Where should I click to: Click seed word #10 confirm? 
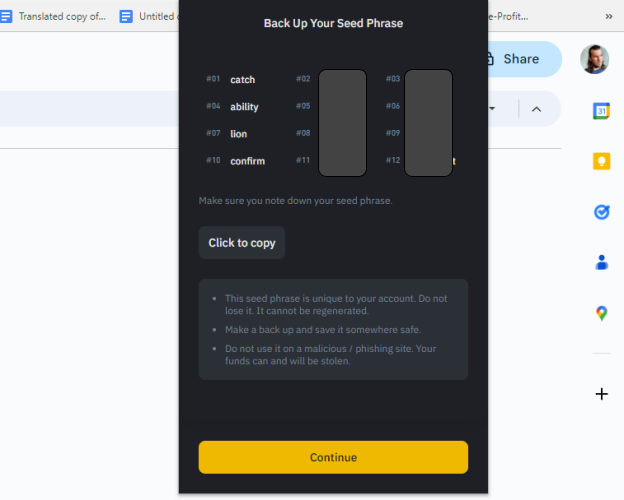[x=247, y=161]
